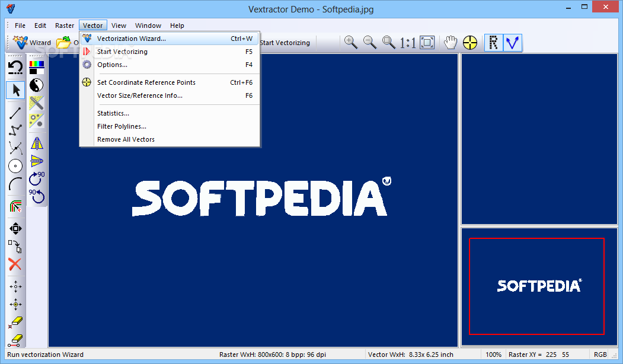The width and height of the screenshot is (623, 364).
Task: Click the flip vertical mirror icon
Action: tap(37, 161)
